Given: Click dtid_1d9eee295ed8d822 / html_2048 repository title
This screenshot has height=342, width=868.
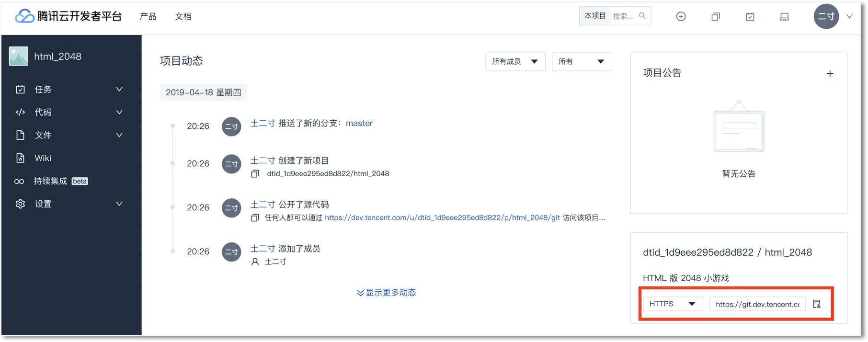Looking at the screenshot, I should click(x=727, y=252).
